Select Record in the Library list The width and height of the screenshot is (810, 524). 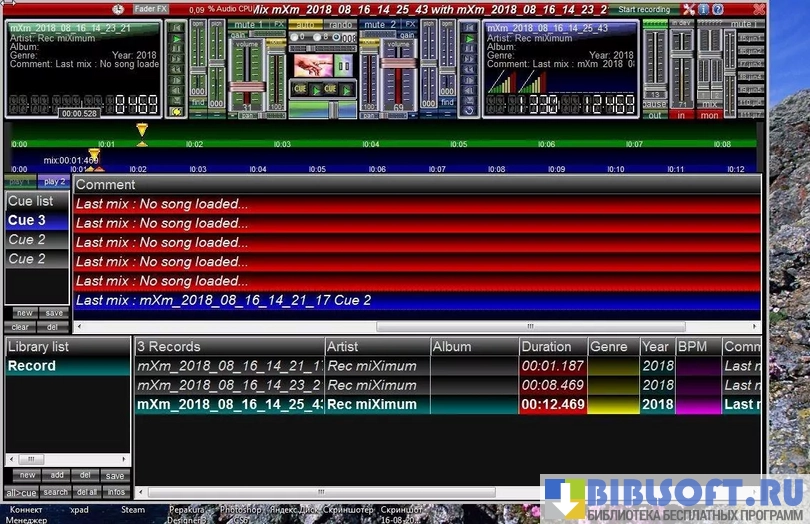[32, 366]
